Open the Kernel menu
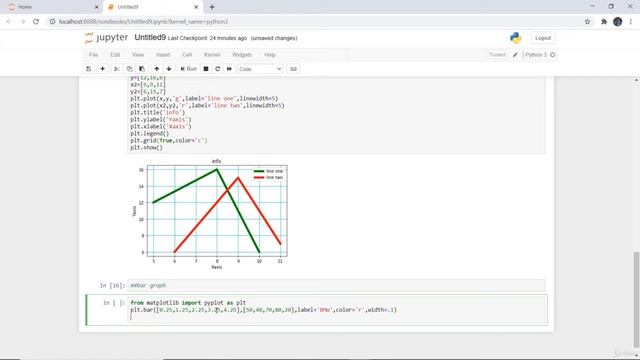 (x=212, y=55)
